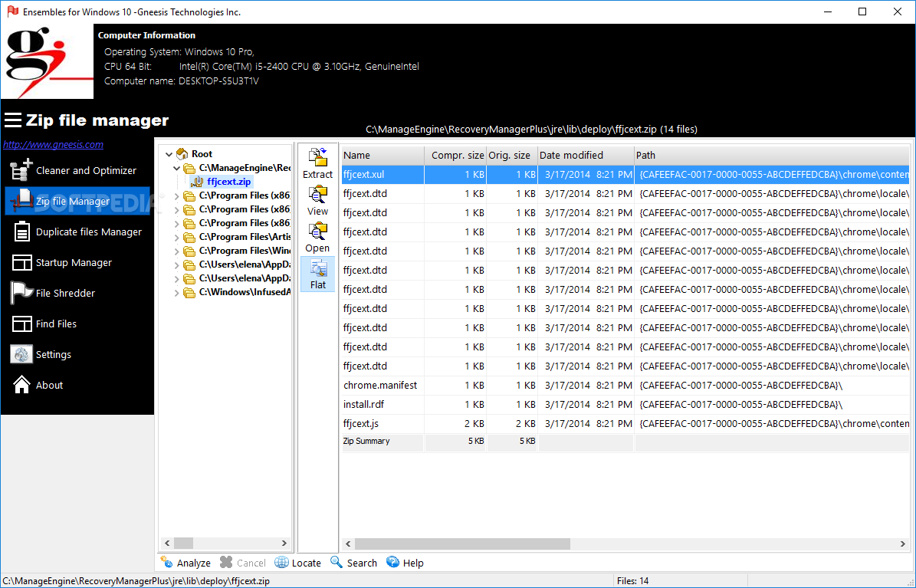This screenshot has height=588, width=916.
Task: Select the install.rdf file row
Action: click(625, 405)
